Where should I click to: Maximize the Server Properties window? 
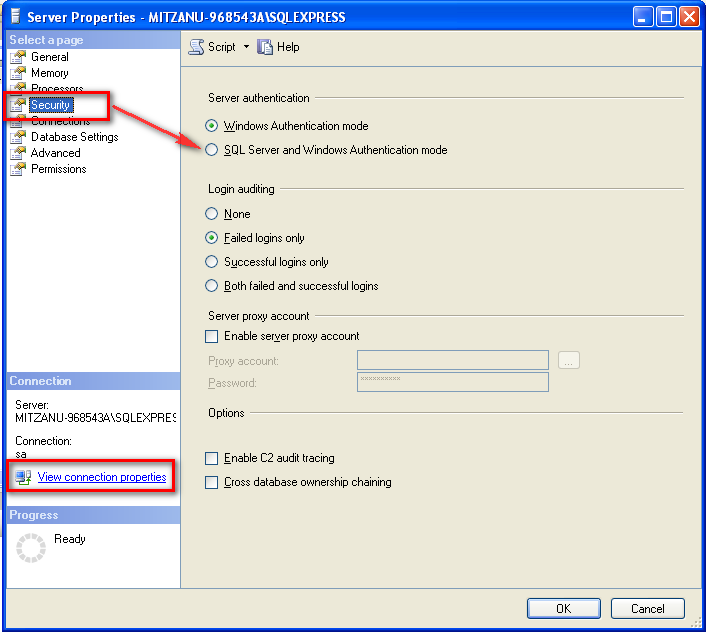[666, 17]
